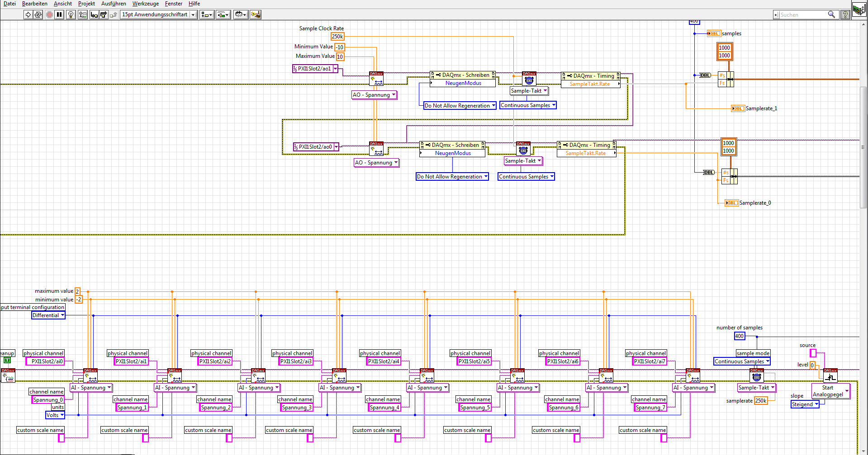Click the Clean Up Diagram broom icon
Screen dimensions: 868x455
click(256, 14)
